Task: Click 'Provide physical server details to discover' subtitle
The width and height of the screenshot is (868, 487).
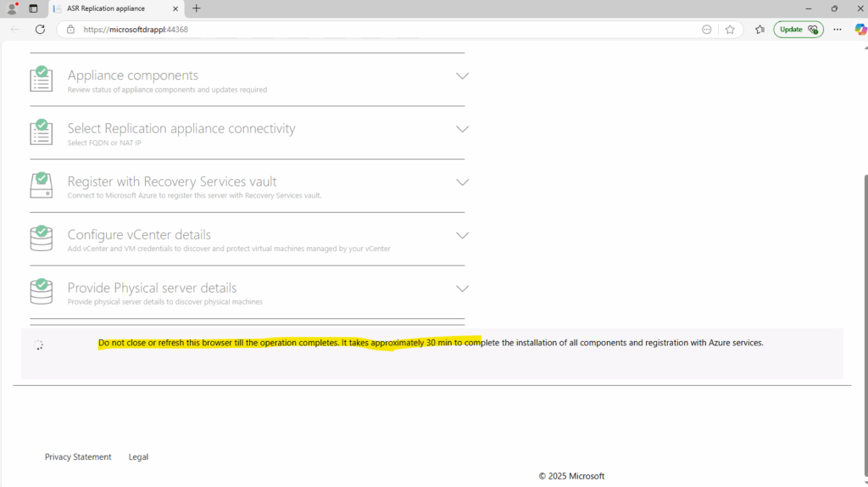Action: (x=165, y=301)
